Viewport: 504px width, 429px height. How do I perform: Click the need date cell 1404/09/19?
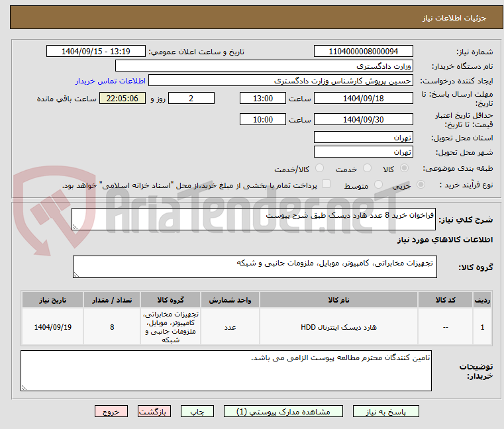[x=53, y=327]
